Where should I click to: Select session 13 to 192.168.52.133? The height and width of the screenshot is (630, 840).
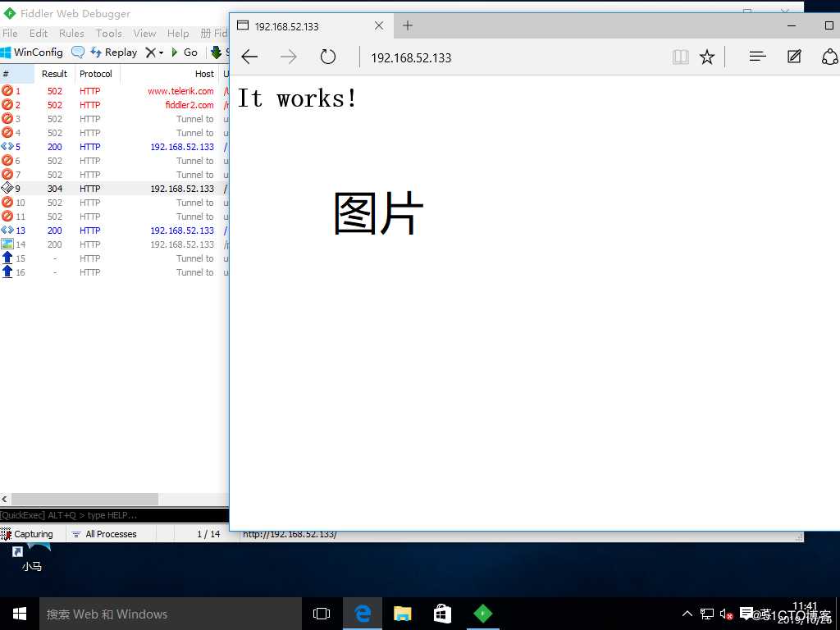pos(115,231)
